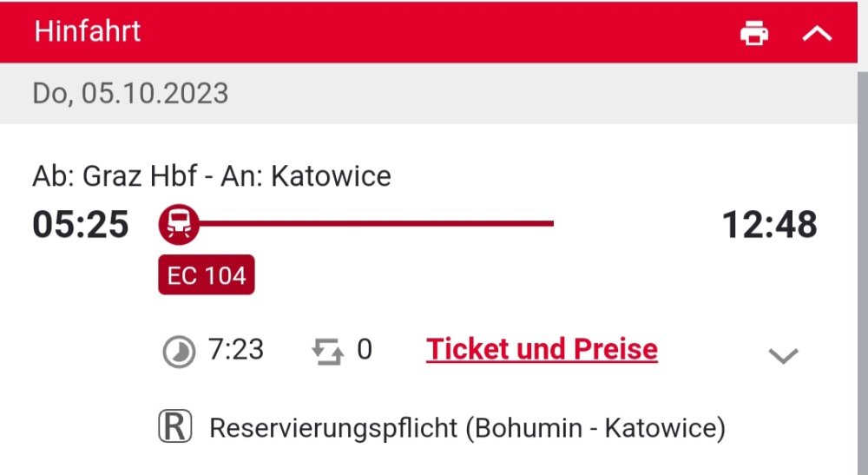Click the arrival time 12:48
868x475 pixels.
pos(769,225)
